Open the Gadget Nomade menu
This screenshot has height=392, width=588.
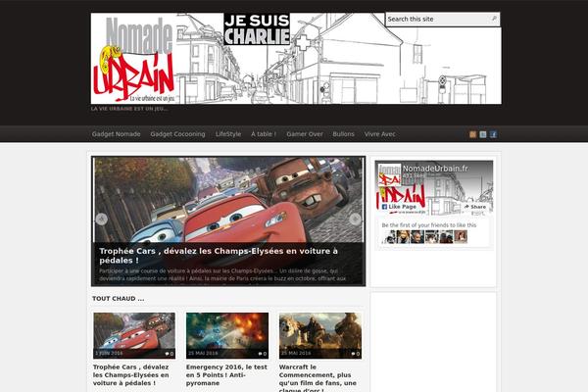tap(116, 134)
